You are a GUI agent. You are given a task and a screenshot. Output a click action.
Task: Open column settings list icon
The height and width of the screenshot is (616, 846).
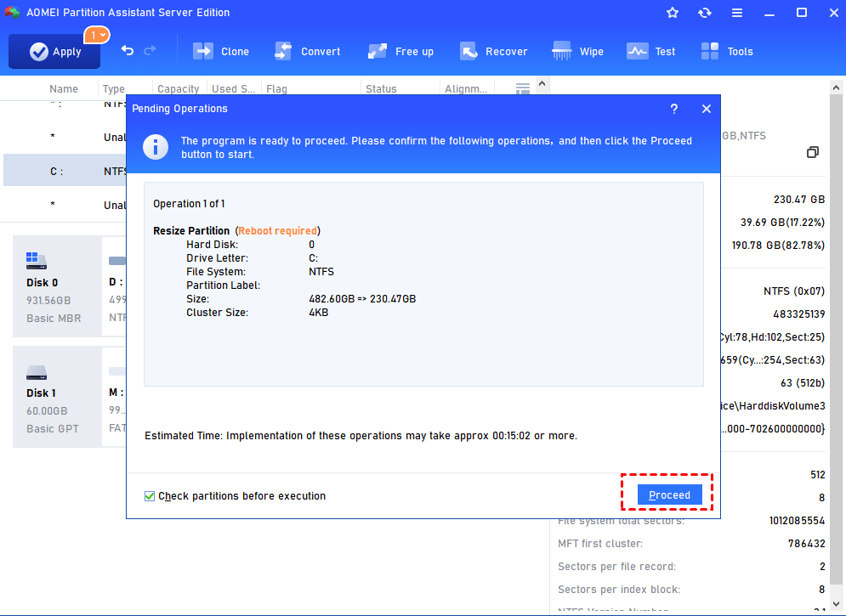[522, 88]
